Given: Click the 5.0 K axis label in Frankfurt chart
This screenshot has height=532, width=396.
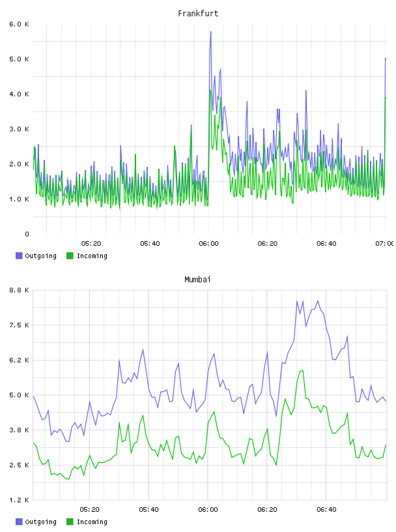Looking at the screenshot, I should tap(20, 59).
